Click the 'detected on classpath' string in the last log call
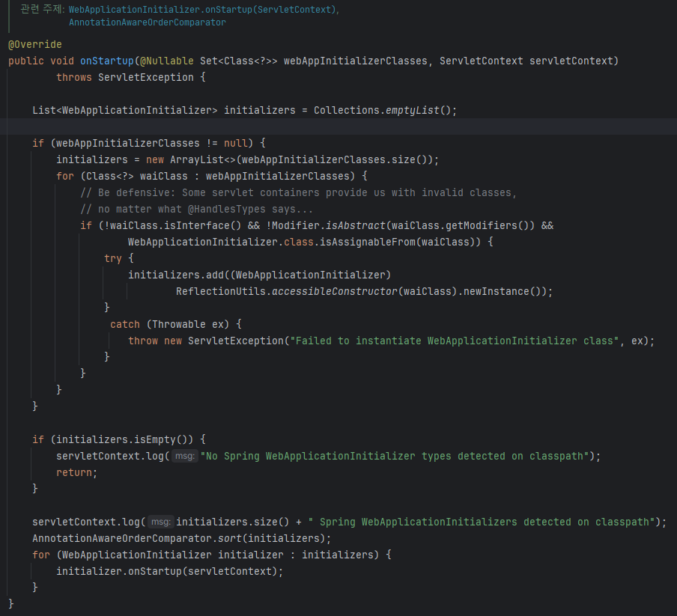 point(482,522)
